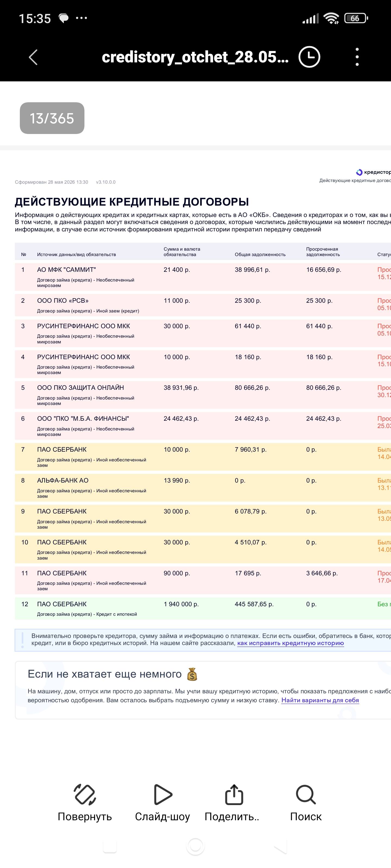The image size is (391, 868).
Task: Tap total debt 7 960,31 р.
Action: point(251,449)
